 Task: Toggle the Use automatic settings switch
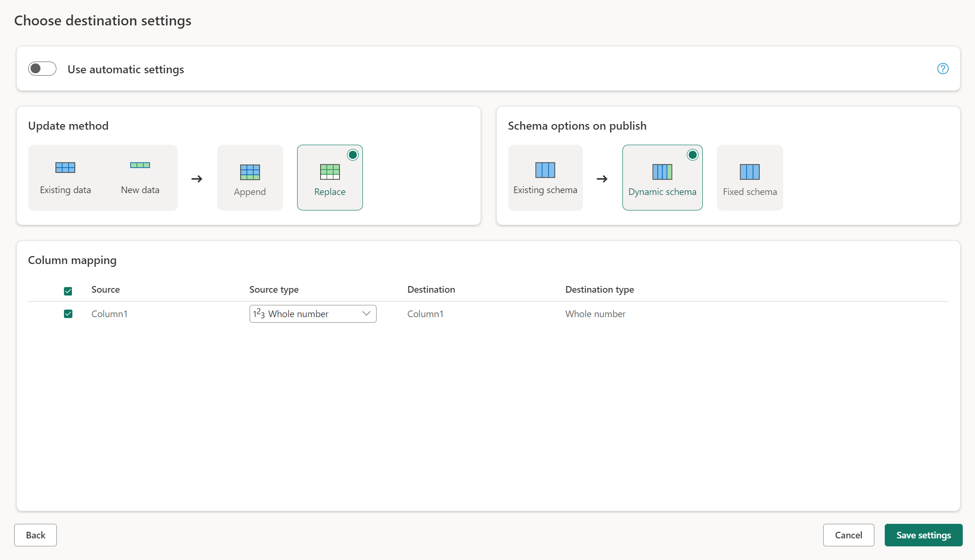click(41, 68)
